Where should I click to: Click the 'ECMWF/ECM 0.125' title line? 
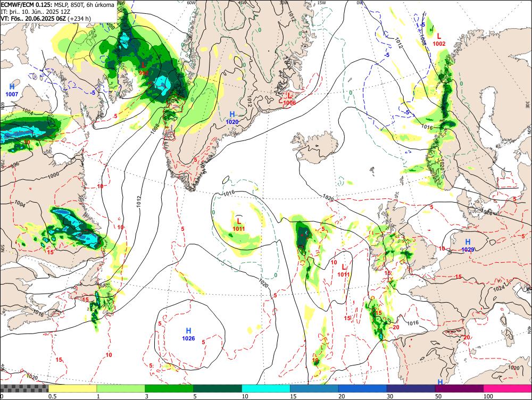tap(57, 5)
